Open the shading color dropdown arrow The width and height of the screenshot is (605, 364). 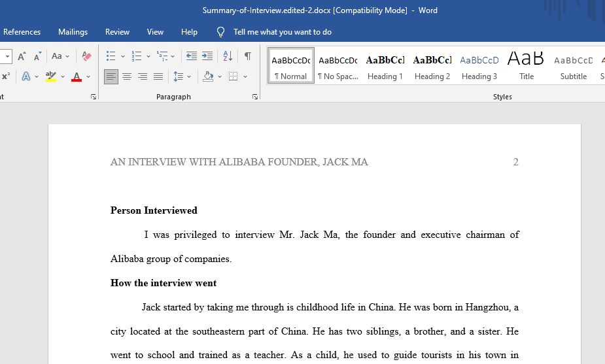[220, 76]
